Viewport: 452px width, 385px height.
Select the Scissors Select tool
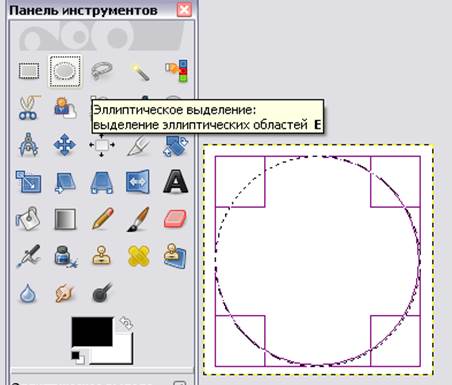point(28,107)
